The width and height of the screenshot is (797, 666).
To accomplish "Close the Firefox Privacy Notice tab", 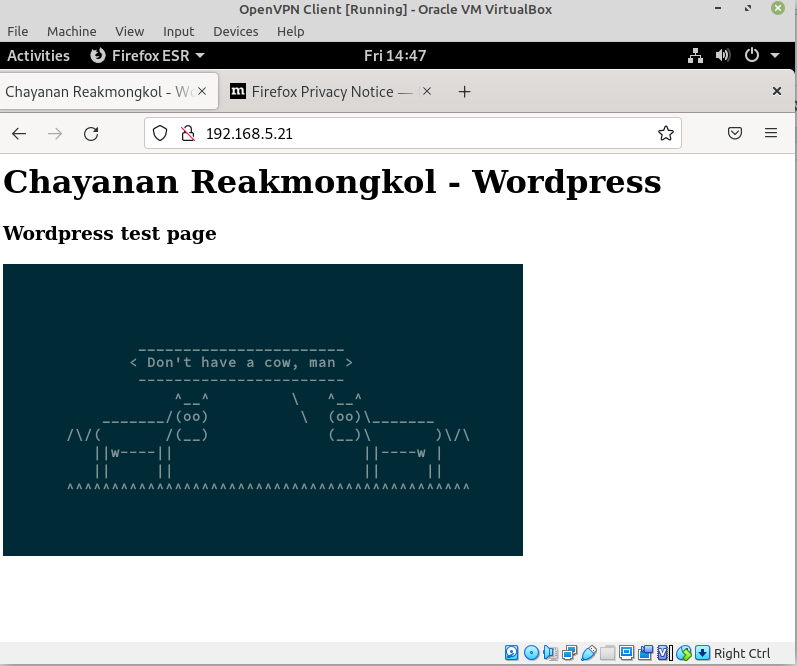I will tap(427, 91).
